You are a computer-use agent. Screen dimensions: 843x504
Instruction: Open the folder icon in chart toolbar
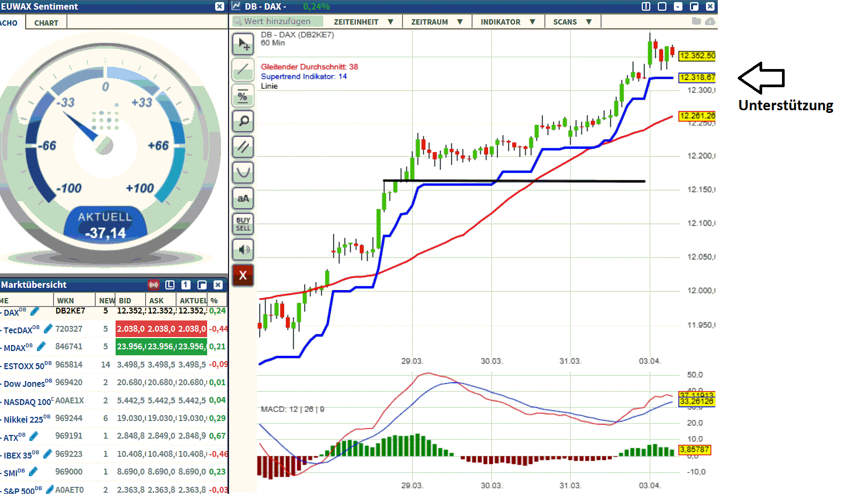[696, 21]
